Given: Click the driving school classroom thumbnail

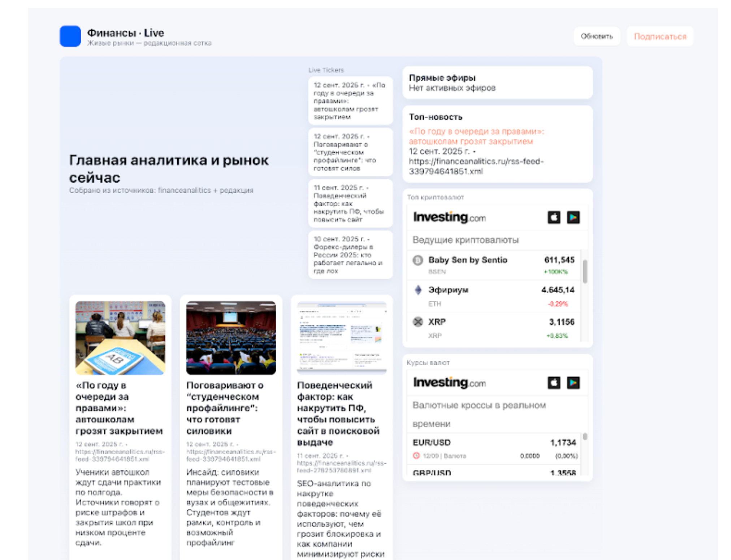Looking at the screenshot, I should 120,338.
